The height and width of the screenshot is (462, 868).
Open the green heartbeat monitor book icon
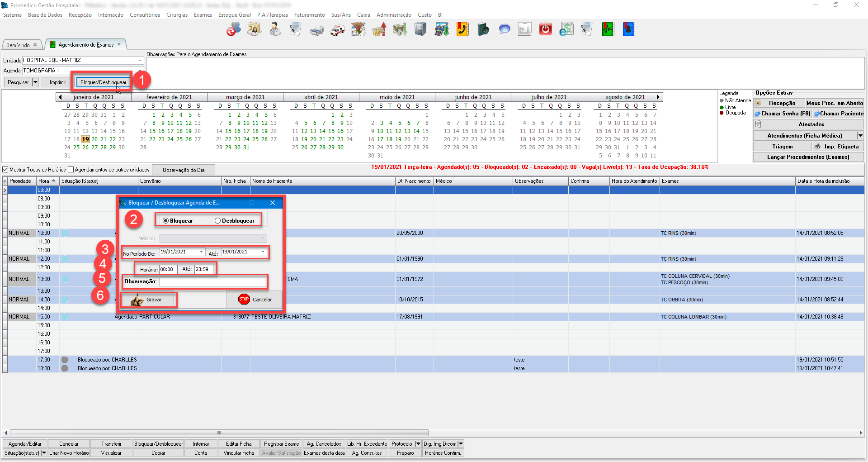point(608,30)
